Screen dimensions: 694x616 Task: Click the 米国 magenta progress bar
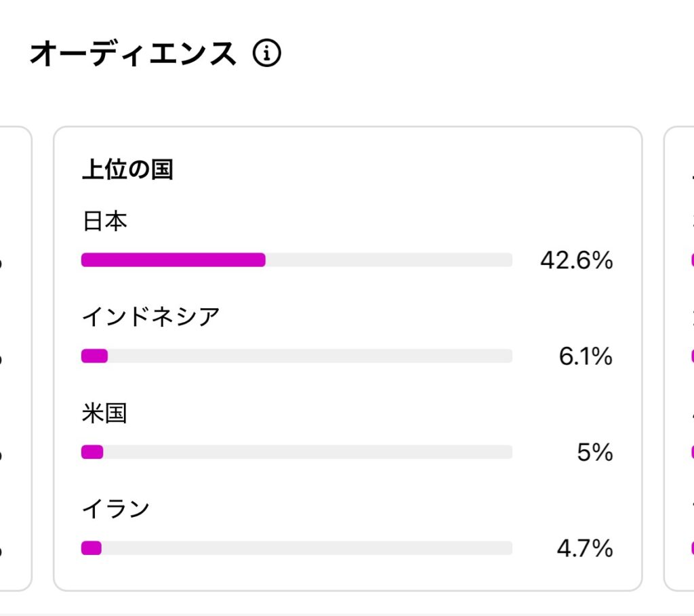92,452
